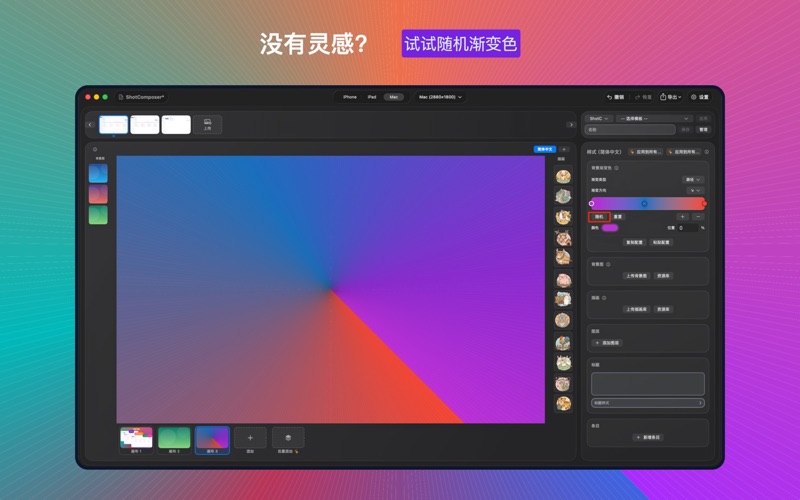Click the batch export layers icon
Screen dimensions: 800x500
click(x=288, y=437)
